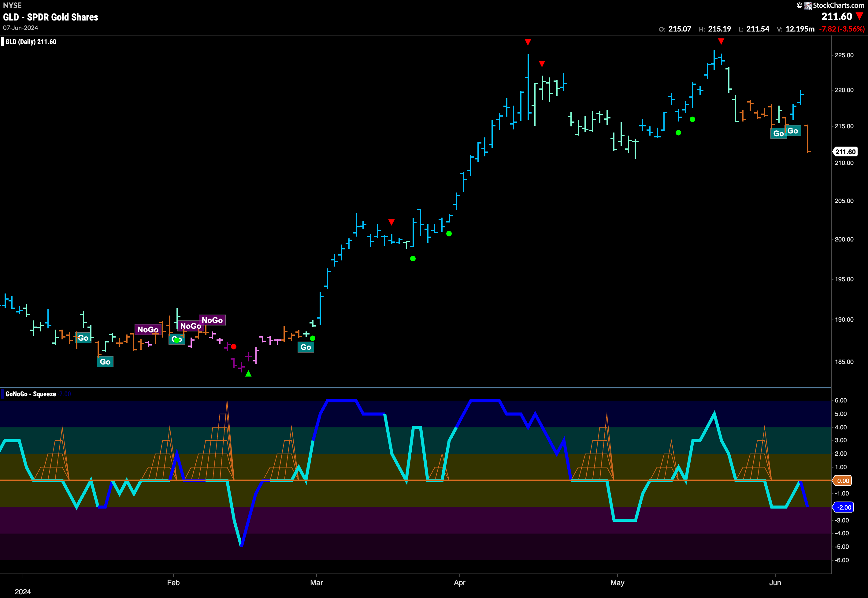This screenshot has width=868, height=598.
Task: Click the GLD (Daily) 211.60 legend
Action: [x=31, y=42]
